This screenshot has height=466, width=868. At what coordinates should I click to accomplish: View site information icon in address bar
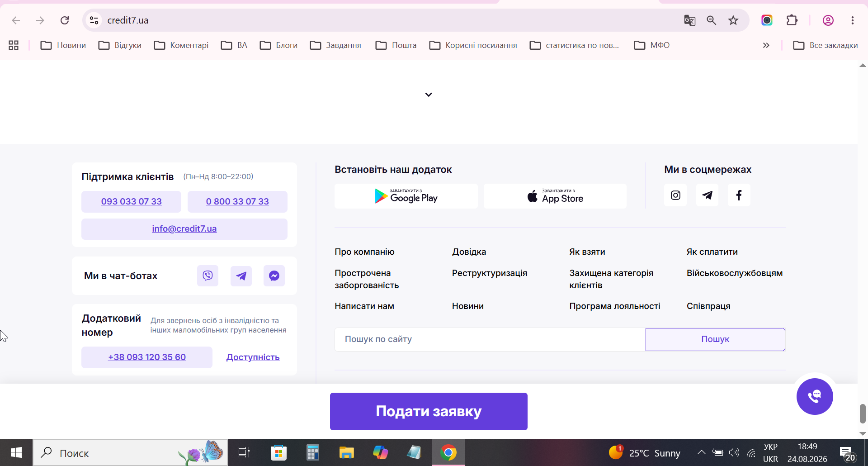tap(94, 20)
